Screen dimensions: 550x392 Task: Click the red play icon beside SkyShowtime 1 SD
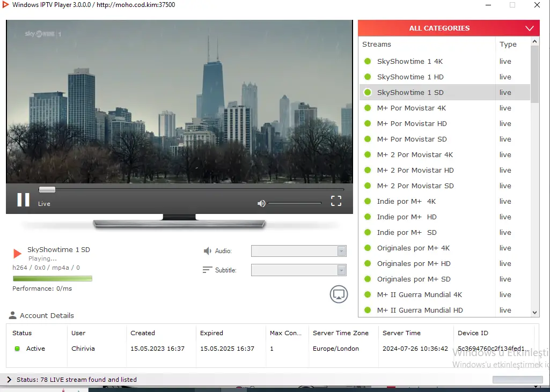coord(17,253)
